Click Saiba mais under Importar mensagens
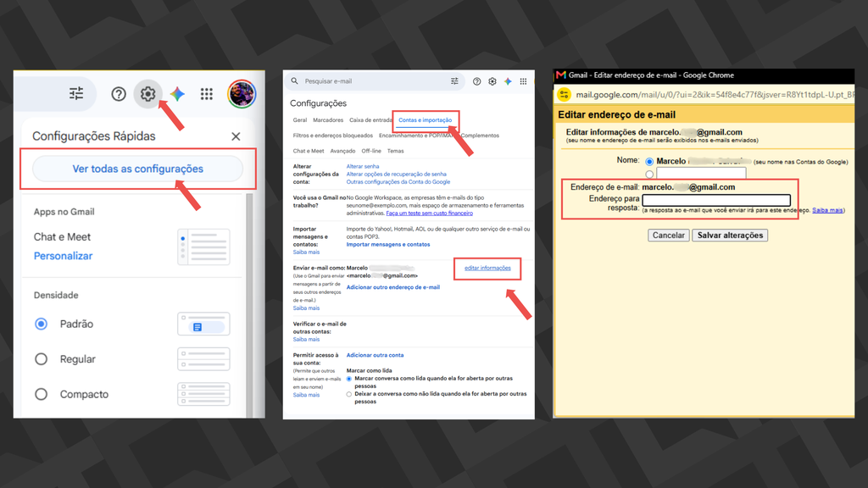This screenshot has width=868, height=488. point(306,252)
